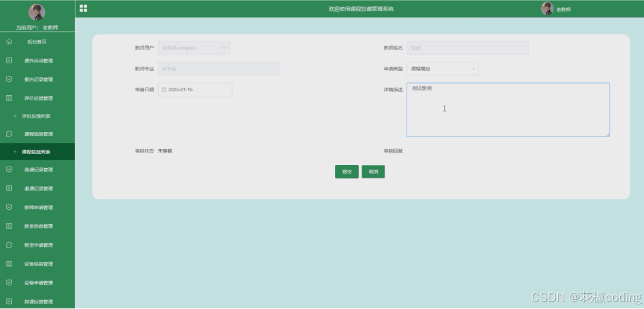Click the calendar icon in 申请日期 field

164,89
